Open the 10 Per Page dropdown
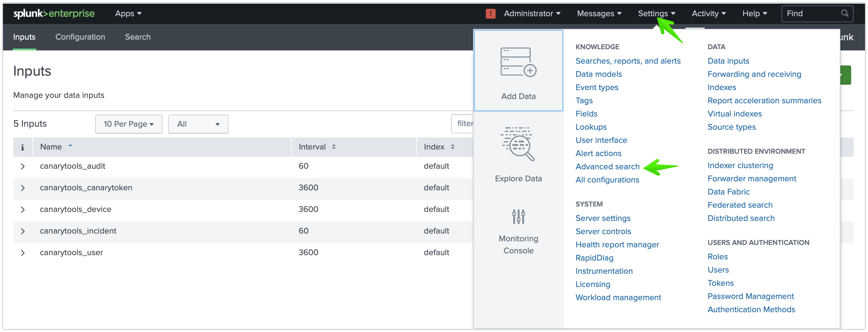 [128, 124]
